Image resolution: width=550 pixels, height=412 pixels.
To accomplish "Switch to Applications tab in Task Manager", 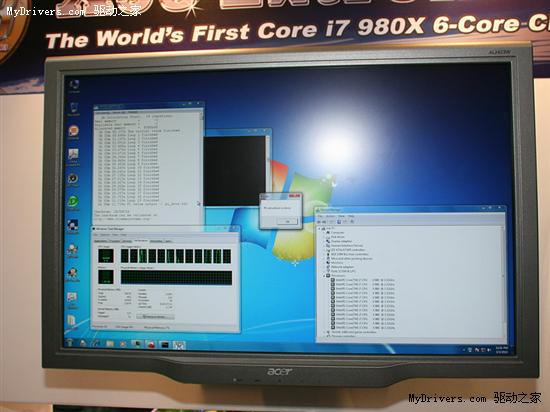I will click(101, 241).
